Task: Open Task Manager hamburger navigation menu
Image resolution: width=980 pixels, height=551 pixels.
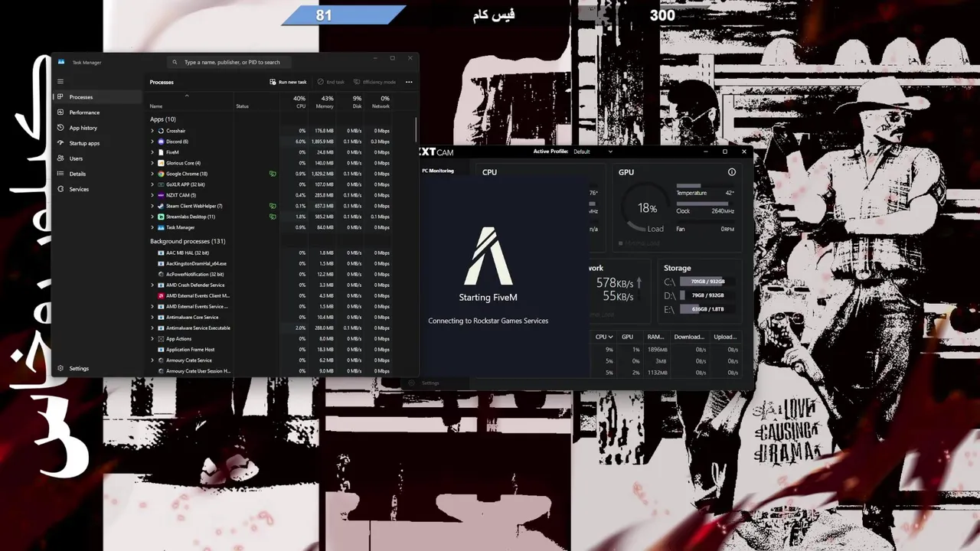Action: [x=60, y=81]
